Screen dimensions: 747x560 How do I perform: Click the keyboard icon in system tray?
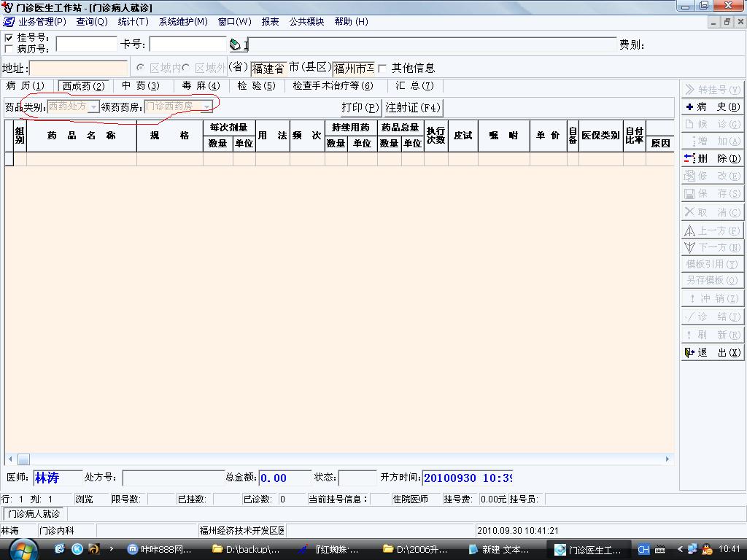coord(659,550)
